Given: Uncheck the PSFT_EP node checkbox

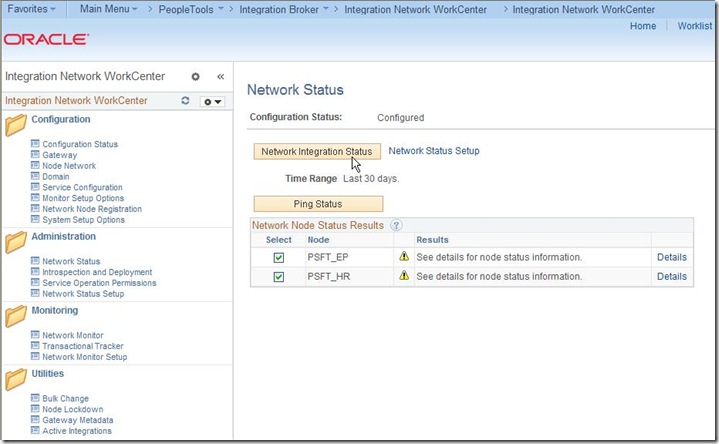Looking at the screenshot, I should pos(279,258).
